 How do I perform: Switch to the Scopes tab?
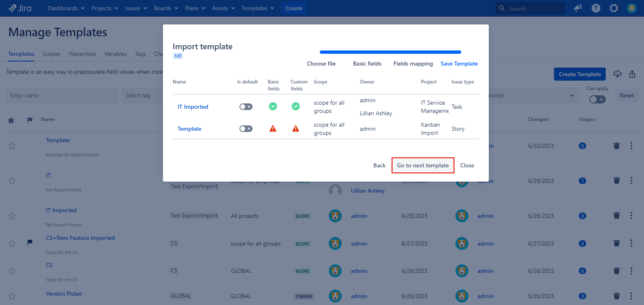51,54
